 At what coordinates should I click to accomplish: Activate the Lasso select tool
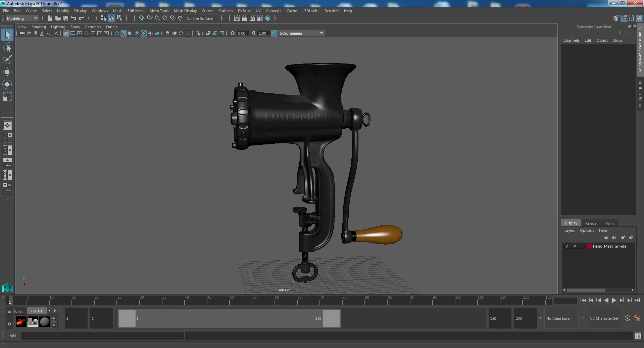click(x=7, y=47)
